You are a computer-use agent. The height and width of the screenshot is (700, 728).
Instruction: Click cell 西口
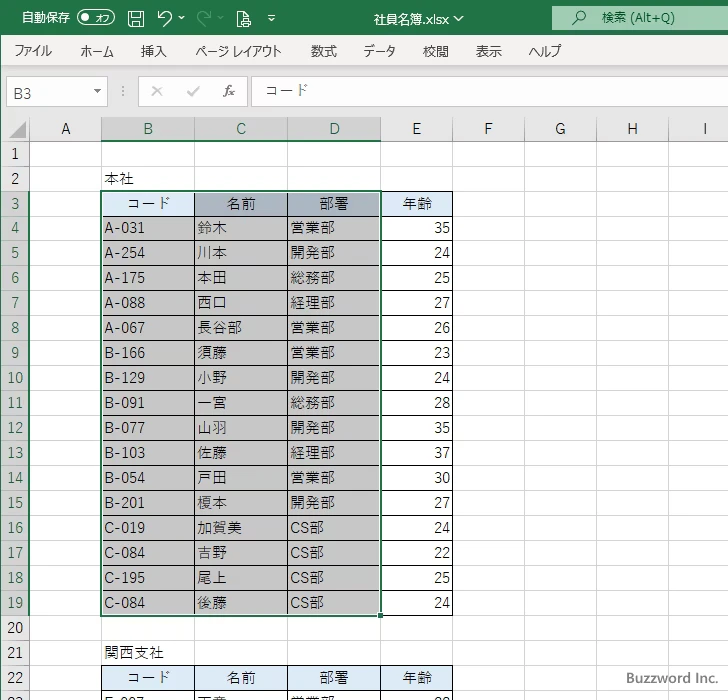[241, 303]
